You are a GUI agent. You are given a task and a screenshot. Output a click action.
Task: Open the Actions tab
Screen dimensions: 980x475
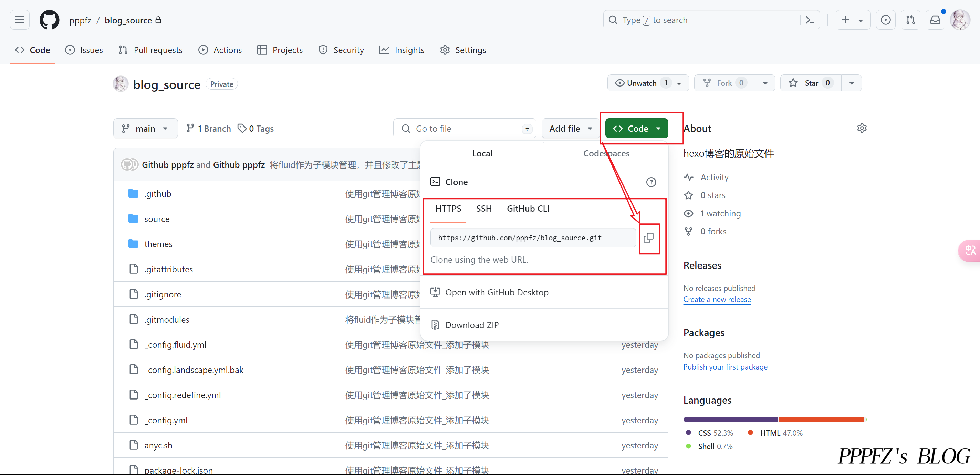point(220,50)
